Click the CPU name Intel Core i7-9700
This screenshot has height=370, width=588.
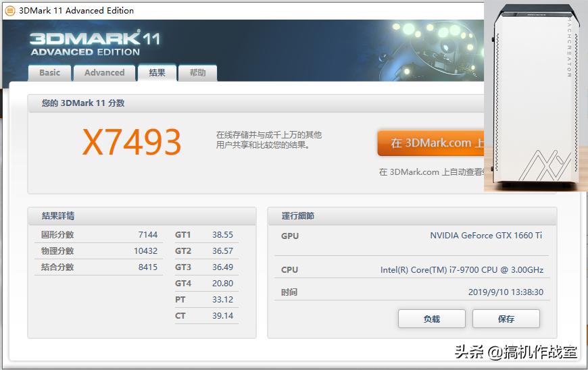pyautogui.click(x=462, y=269)
